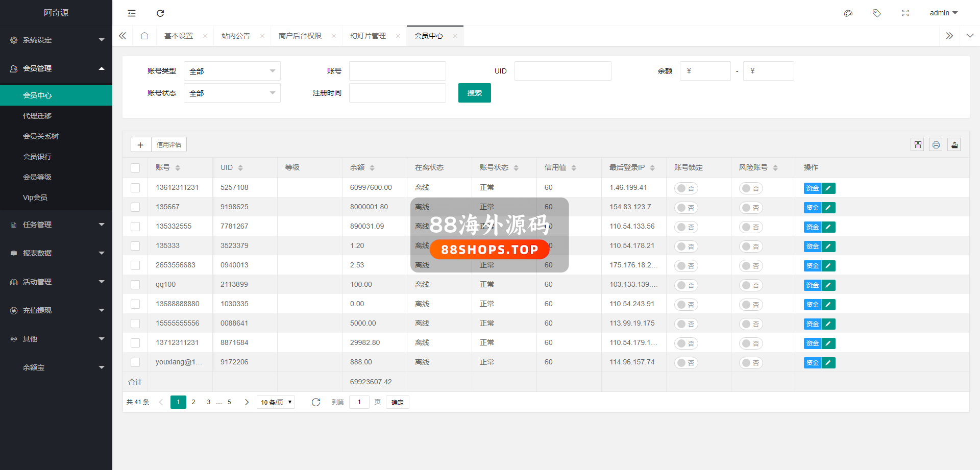Click the table export icon
The width and height of the screenshot is (980, 470).
[x=954, y=145]
